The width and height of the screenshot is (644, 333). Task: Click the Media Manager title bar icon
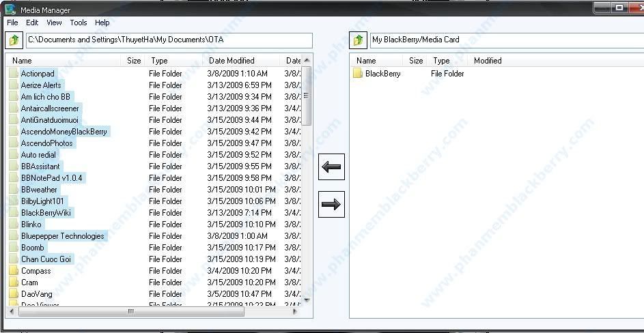point(11,10)
